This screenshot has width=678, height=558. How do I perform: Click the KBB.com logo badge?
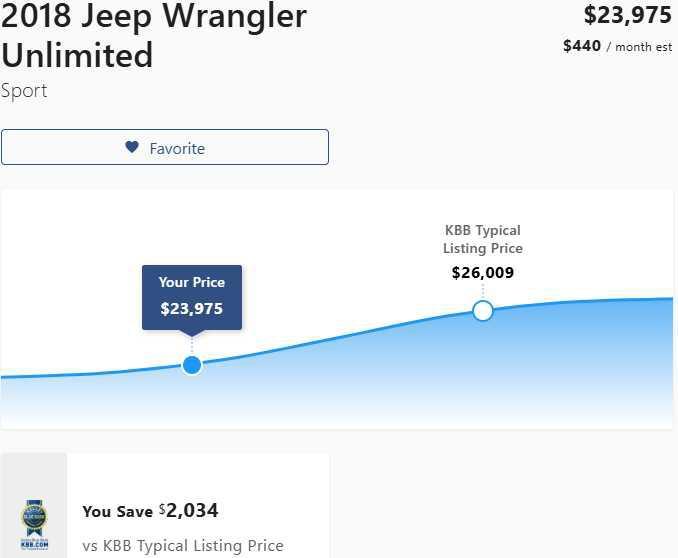(33, 522)
